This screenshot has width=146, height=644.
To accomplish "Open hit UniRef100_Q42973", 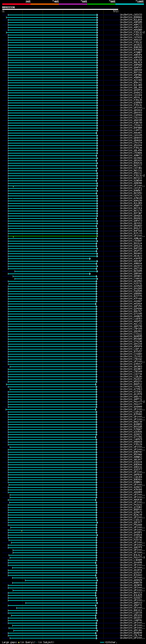I will point(131,266).
